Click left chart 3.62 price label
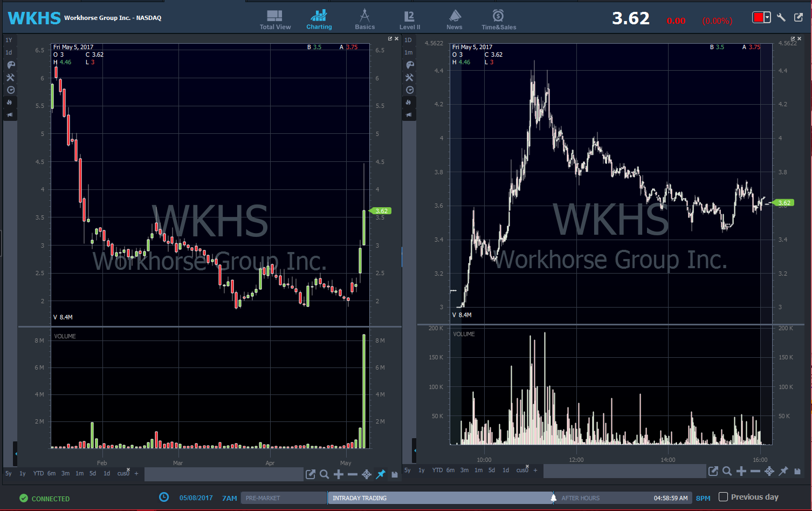The width and height of the screenshot is (812, 511). coord(381,211)
